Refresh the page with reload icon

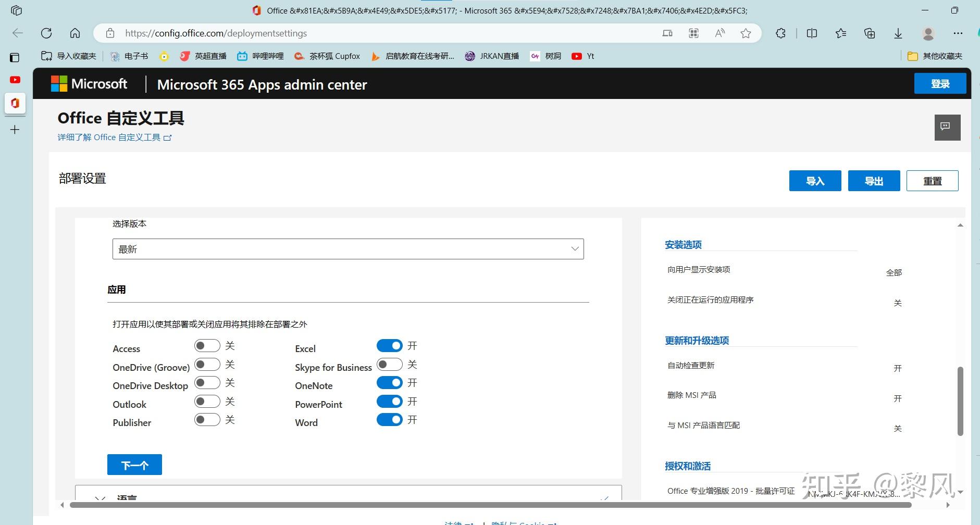pyautogui.click(x=46, y=33)
